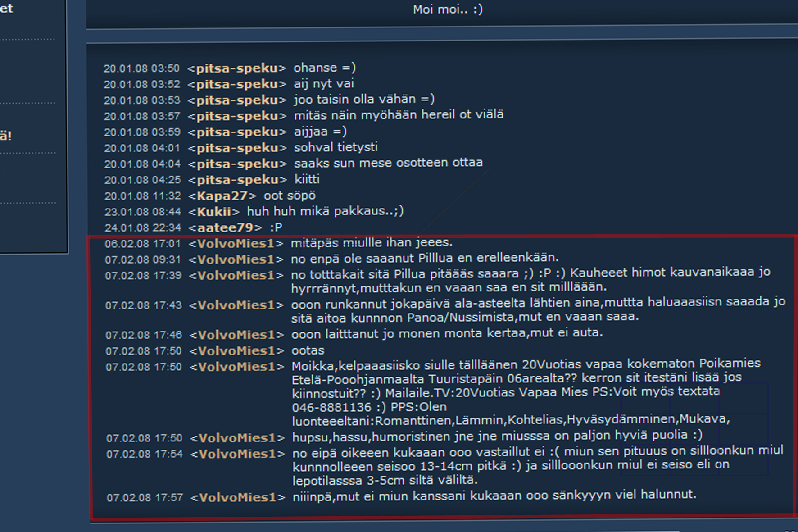
Task: Click 'mitäs näin myöhään hereil ot viälä' message
Action: click(x=399, y=115)
